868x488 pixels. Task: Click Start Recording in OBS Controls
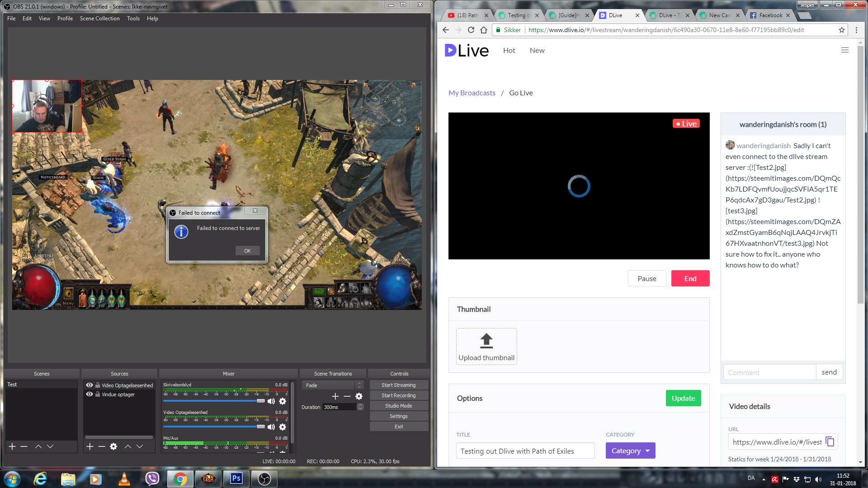(399, 395)
